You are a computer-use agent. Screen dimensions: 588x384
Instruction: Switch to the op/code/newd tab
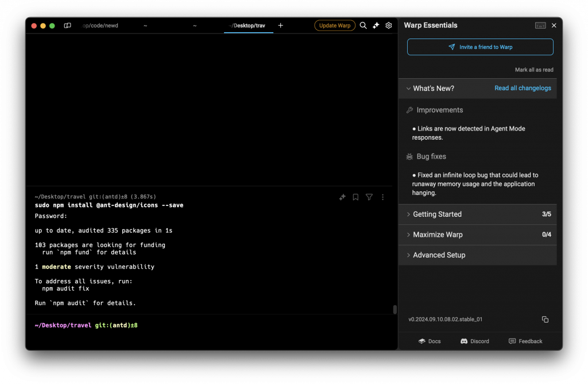[x=100, y=25]
